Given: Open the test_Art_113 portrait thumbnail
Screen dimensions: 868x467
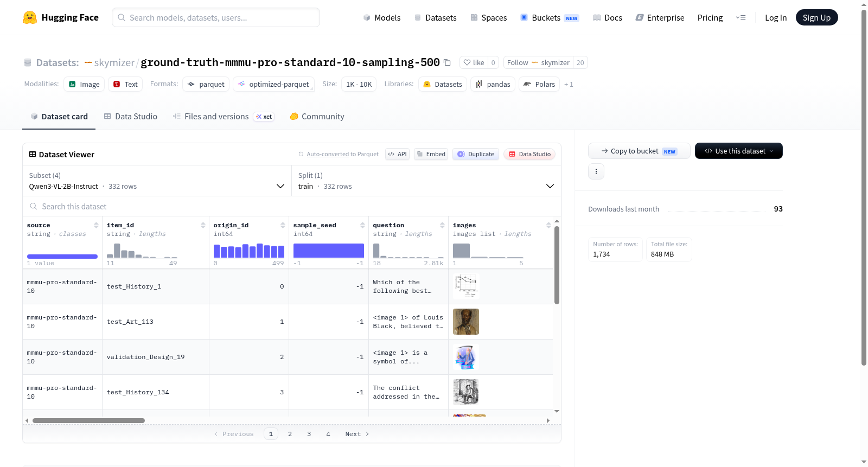Looking at the screenshot, I should click(x=466, y=322).
